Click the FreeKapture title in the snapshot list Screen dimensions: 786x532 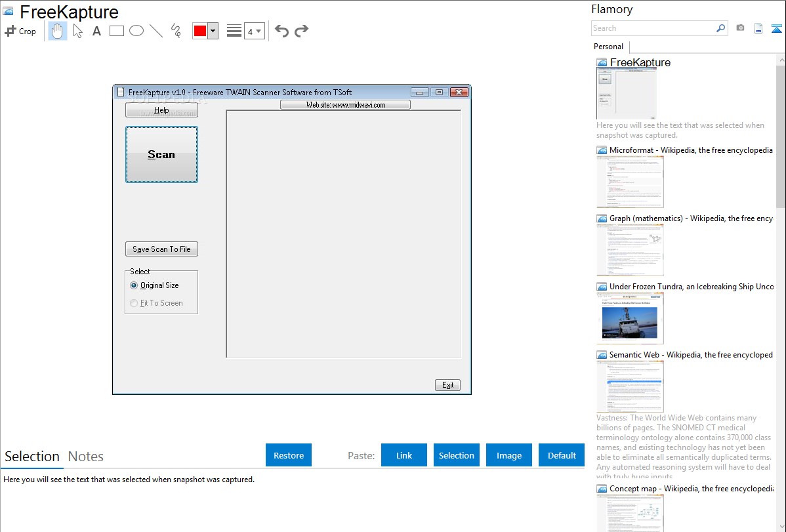(x=640, y=63)
